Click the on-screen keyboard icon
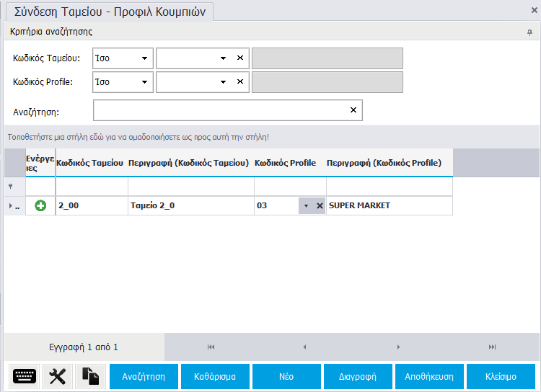 point(24,377)
